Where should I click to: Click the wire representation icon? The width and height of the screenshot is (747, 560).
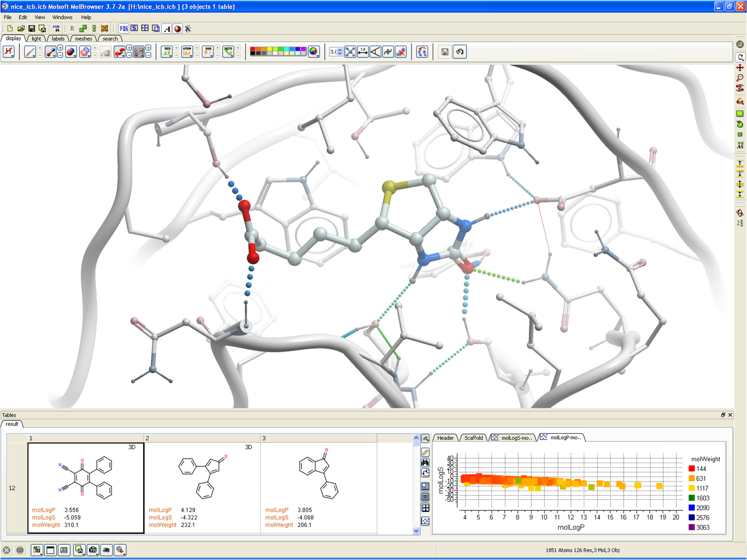[29, 52]
